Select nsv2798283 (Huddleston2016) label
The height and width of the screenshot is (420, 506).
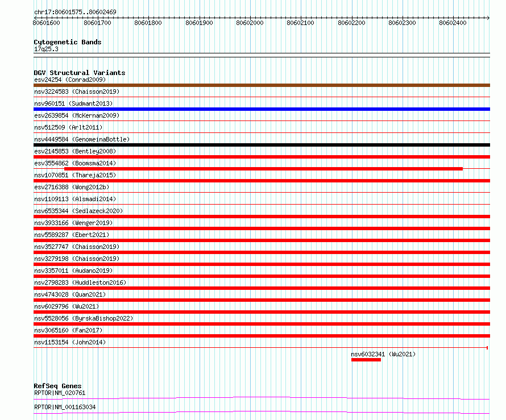pos(80,282)
